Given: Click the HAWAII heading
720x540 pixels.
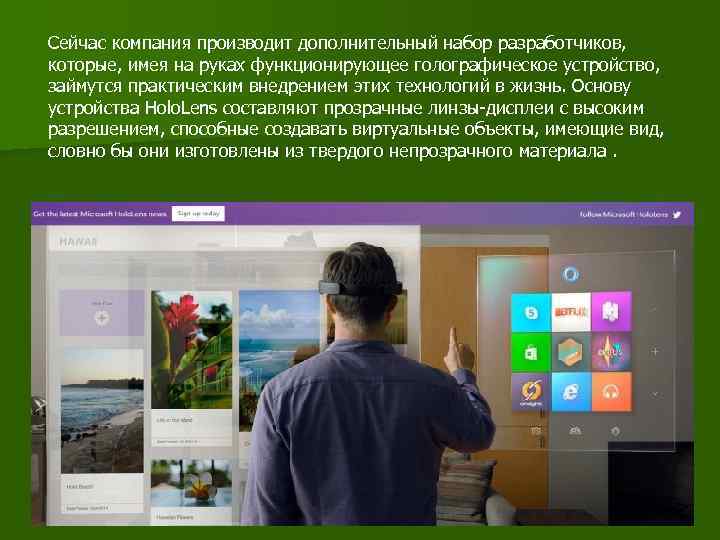Looking at the screenshot, I should point(78,242).
